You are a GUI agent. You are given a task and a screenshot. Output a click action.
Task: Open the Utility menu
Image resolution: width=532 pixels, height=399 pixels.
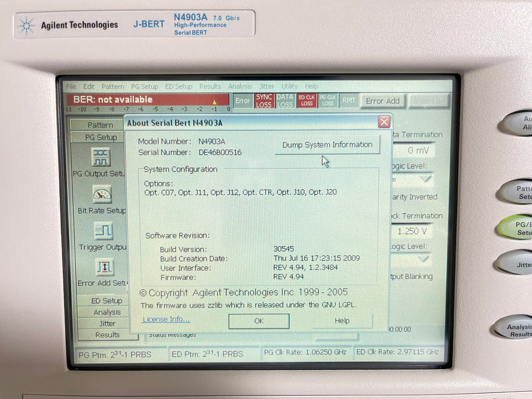(289, 86)
